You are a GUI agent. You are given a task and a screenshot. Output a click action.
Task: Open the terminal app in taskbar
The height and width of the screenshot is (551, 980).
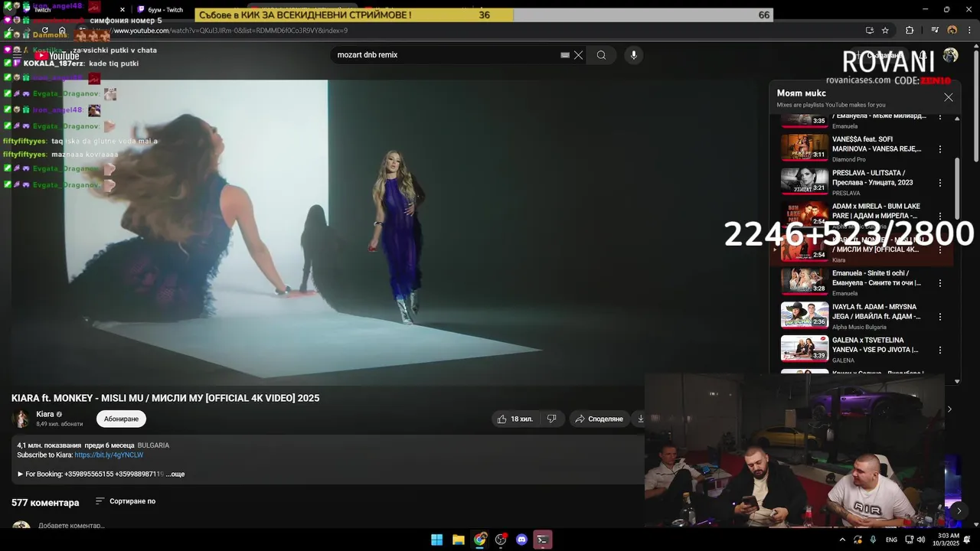(x=543, y=540)
